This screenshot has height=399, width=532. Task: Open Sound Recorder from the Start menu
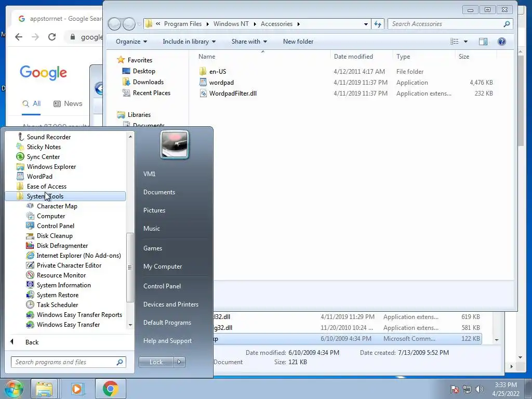tap(48, 137)
